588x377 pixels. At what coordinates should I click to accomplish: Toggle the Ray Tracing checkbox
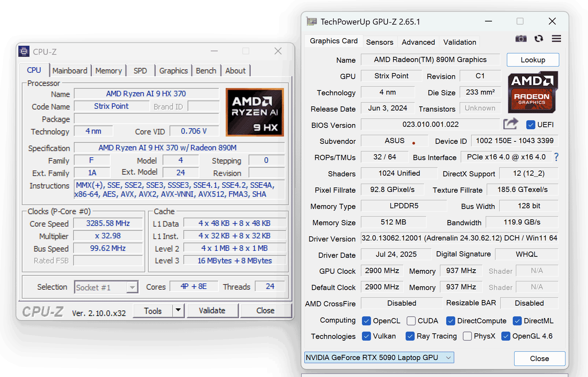[410, 336]
